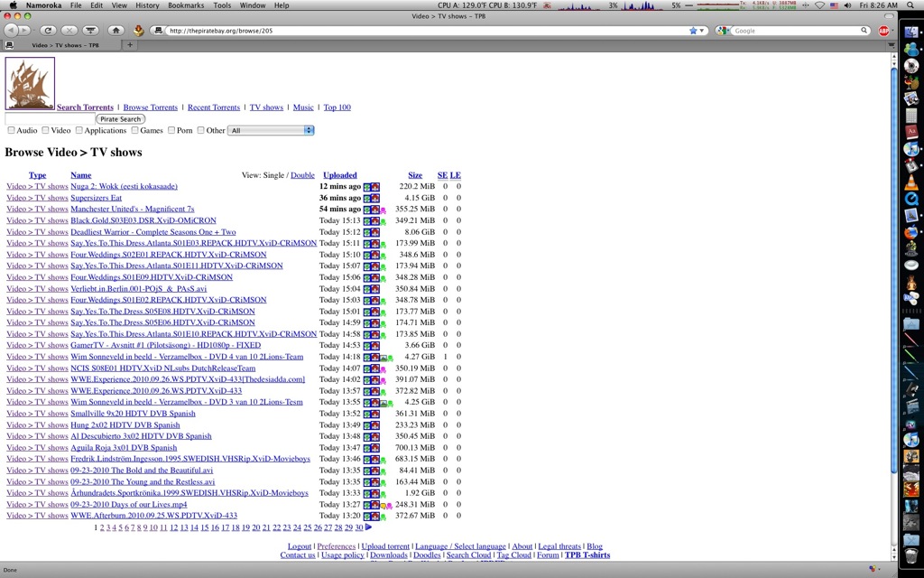Show the list-all-tabs dropdown
Image resolution: width=924 pixels, height=578 pixels.
pos(891,45)
